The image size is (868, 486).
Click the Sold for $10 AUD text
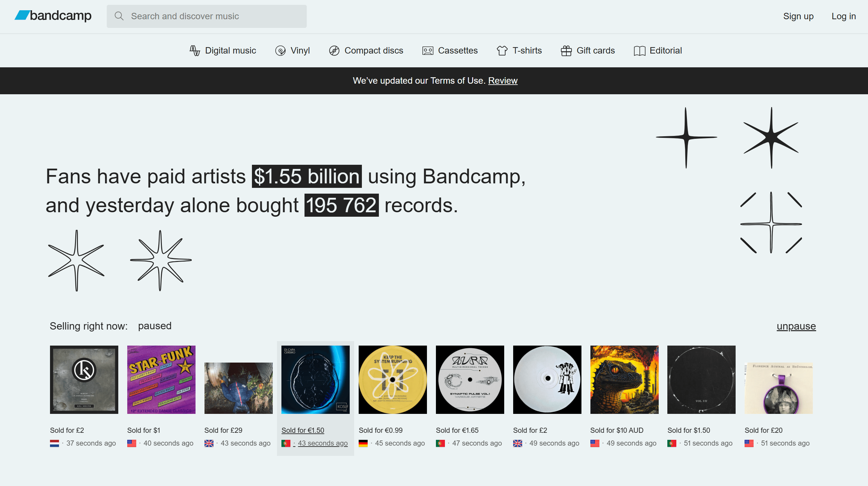pos(617,430)
